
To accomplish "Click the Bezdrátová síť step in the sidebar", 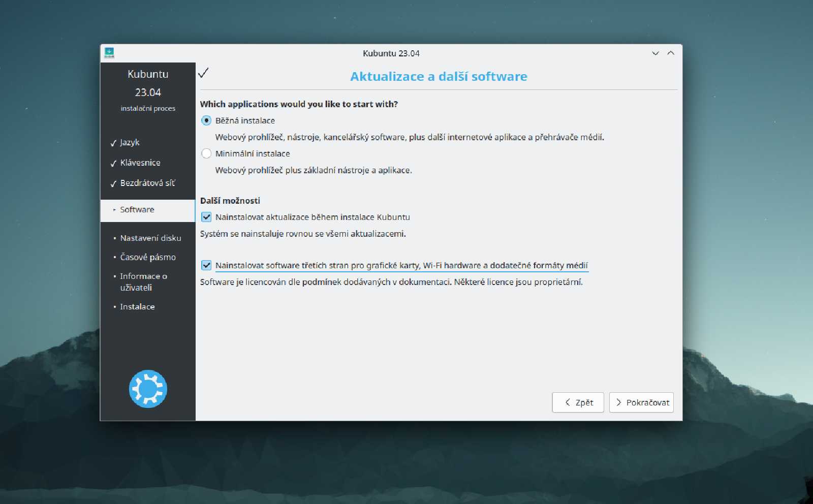I will point(147,183).
